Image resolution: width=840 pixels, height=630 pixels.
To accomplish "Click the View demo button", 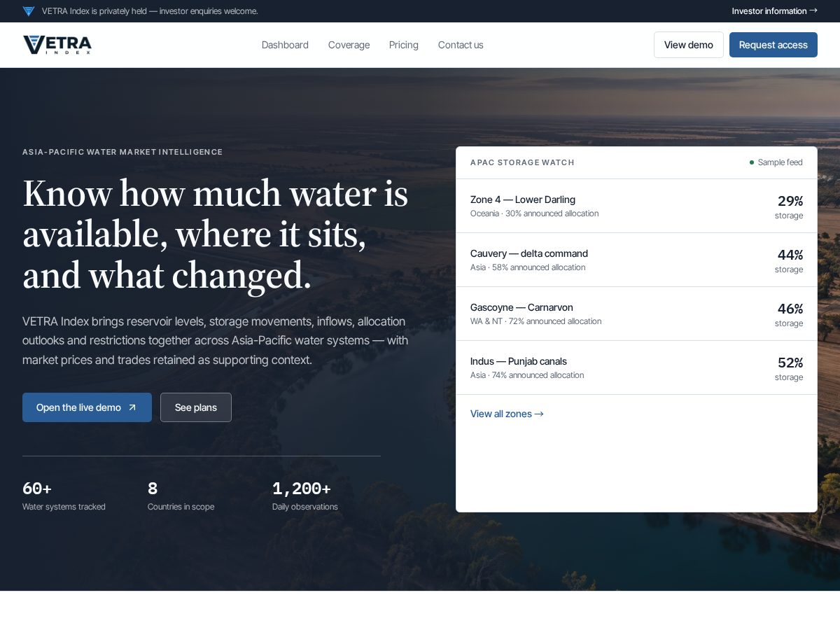I will pos(689,45).
